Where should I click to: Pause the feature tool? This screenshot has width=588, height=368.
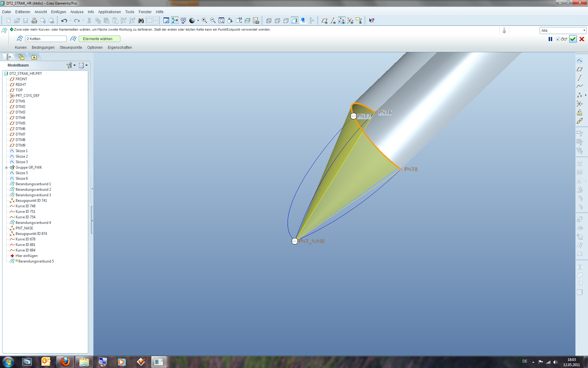pos(550,39)
